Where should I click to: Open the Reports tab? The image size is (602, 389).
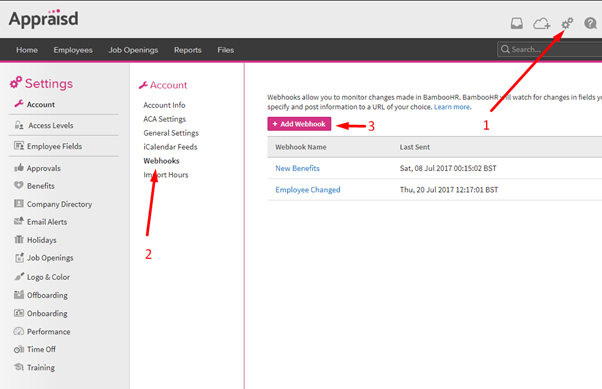188,50
